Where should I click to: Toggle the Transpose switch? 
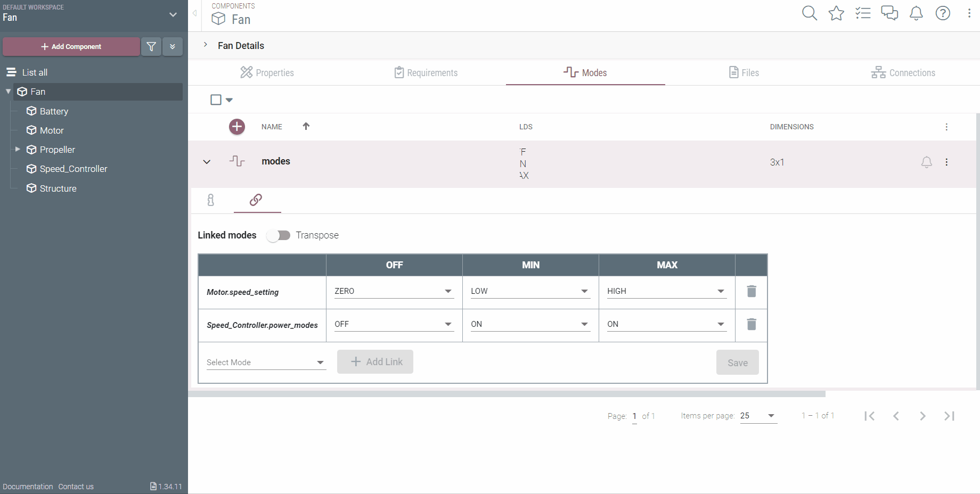point(279,235)
